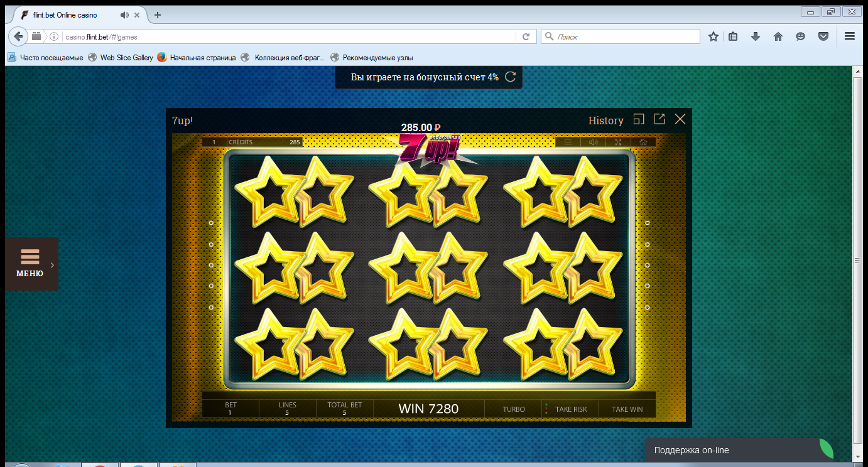Mute the flint.bet tab audio

(124, 15)
